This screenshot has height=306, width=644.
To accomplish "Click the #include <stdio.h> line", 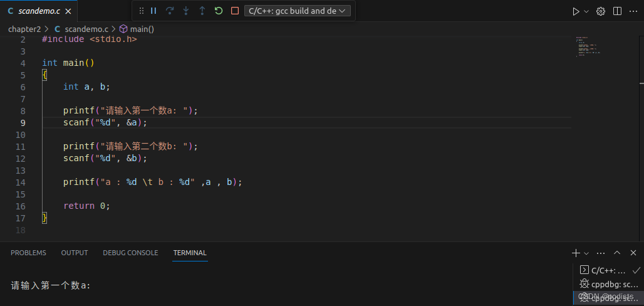I will [90, 40].
